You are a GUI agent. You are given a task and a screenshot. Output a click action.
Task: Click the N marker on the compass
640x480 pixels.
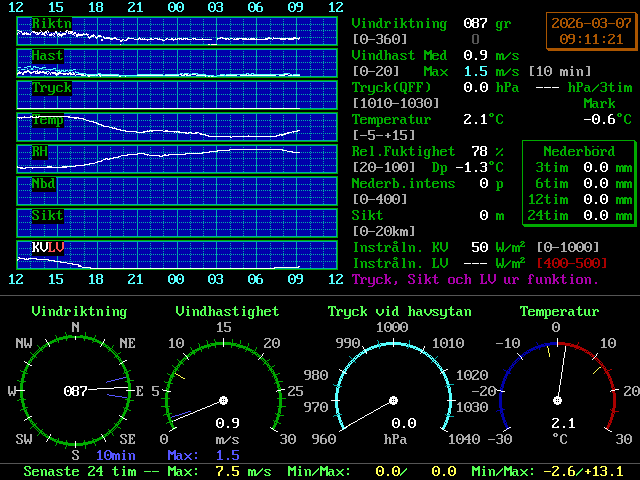[x=76, y=327]
